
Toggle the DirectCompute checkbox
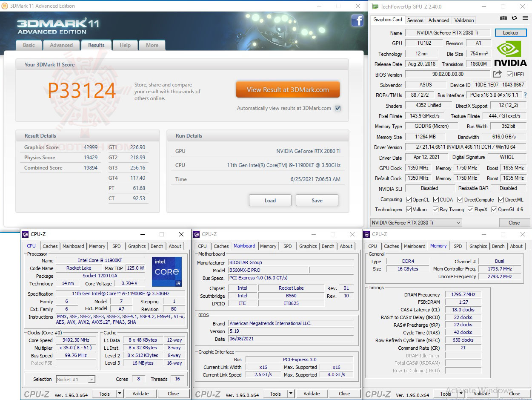460,199
